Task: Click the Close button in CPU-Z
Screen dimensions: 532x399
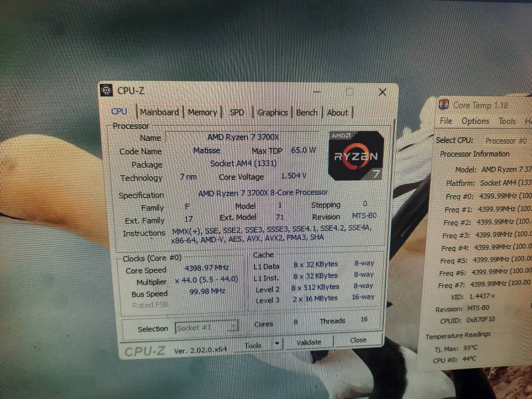Action: 358,340
